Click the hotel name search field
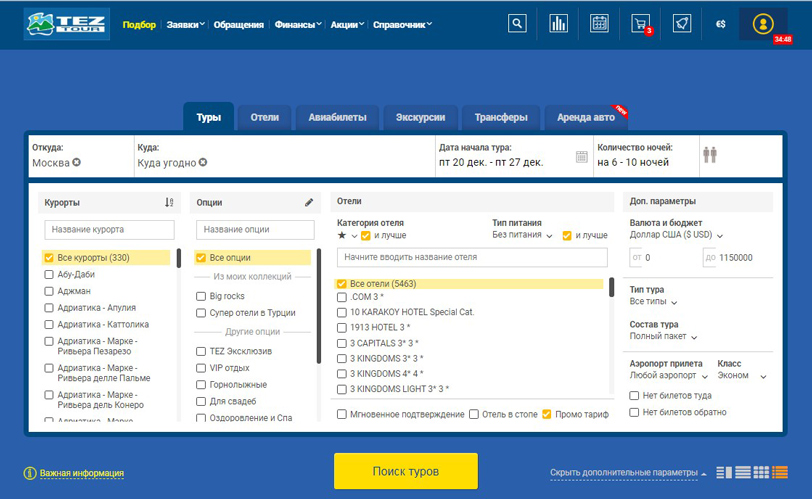Viewport: 812px width, 499px height. tap(472, 257)
